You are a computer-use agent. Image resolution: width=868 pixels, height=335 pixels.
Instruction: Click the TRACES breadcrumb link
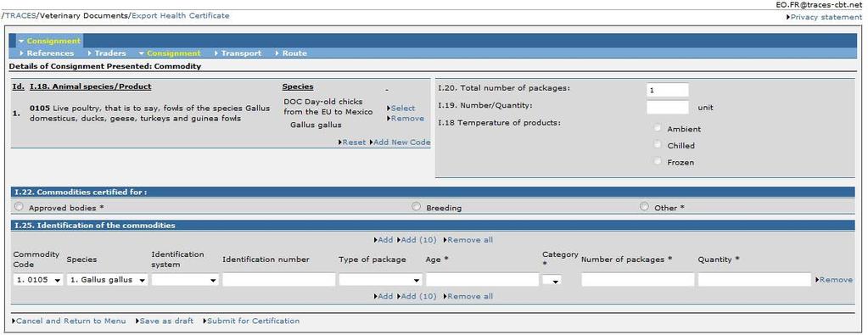[20, 15]
